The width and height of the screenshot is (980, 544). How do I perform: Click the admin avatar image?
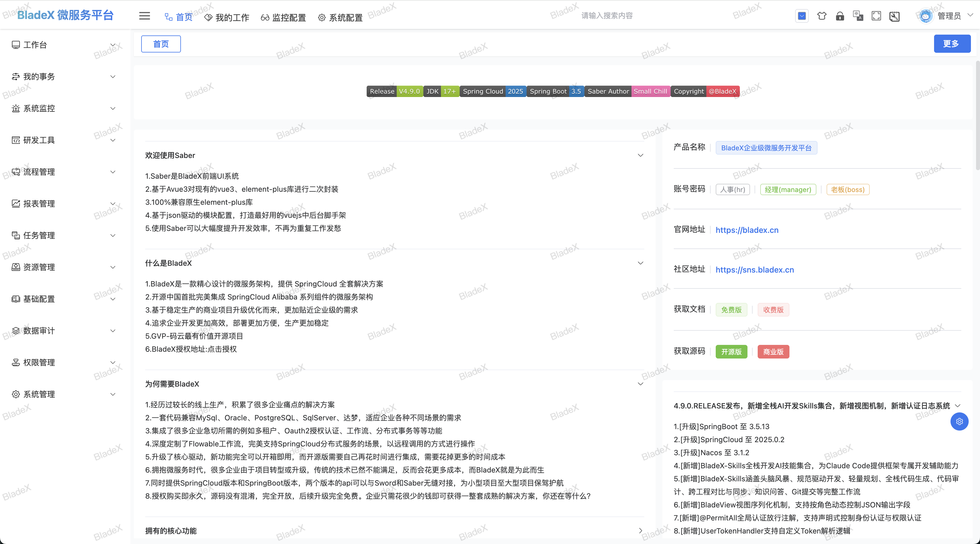[x=926, y=16]
